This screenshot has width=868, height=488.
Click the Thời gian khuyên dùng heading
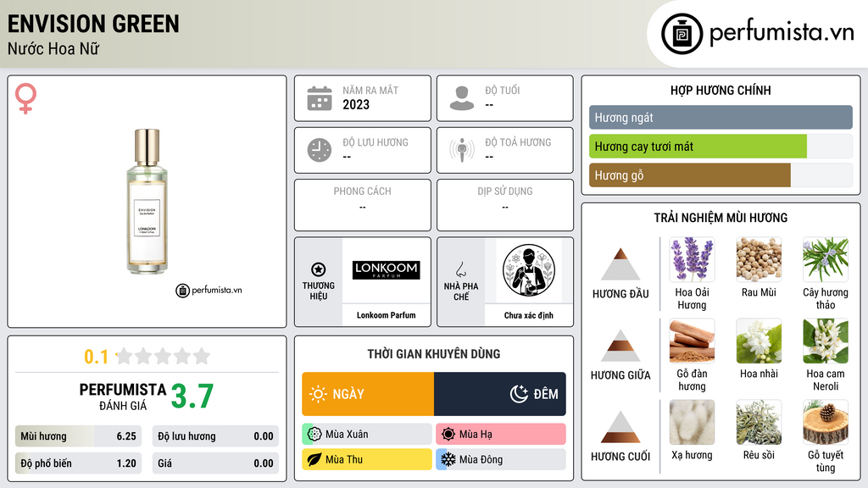coord(434,353)
